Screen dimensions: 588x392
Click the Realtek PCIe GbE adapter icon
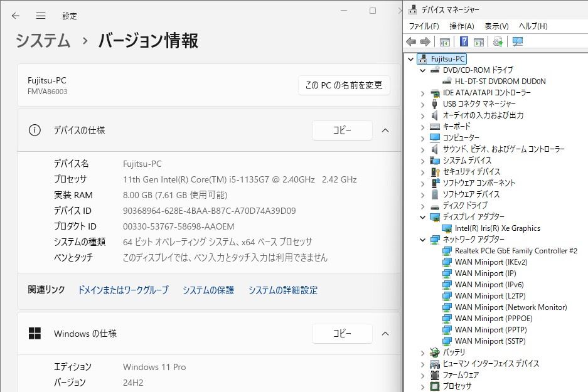447,251
